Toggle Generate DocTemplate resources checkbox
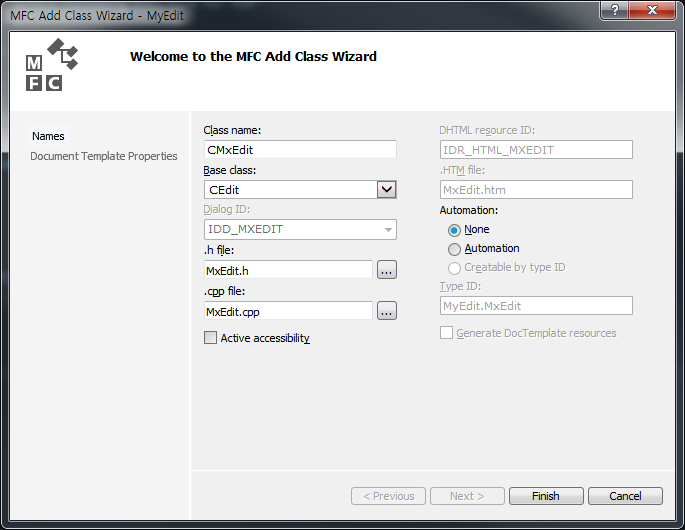The height and width of the screenshot is (530, 685). [x=446, y=333]
